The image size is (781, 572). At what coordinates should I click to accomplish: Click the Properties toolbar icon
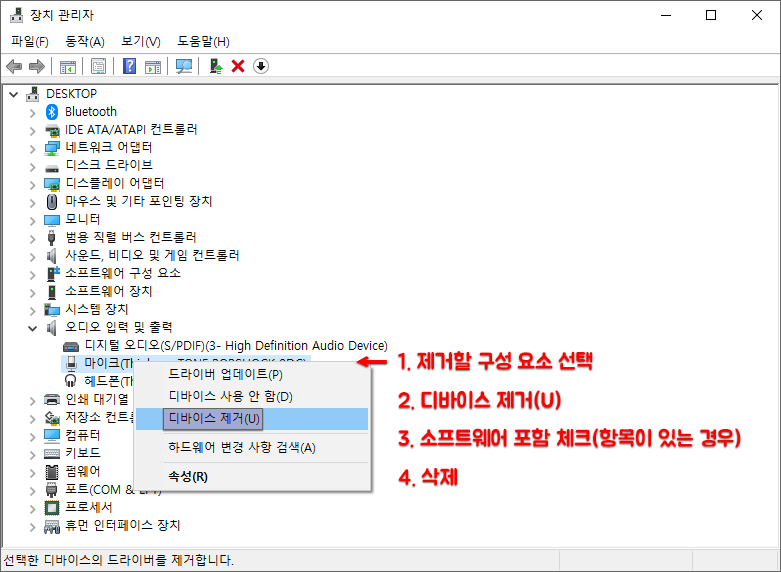tap(99, 66)
